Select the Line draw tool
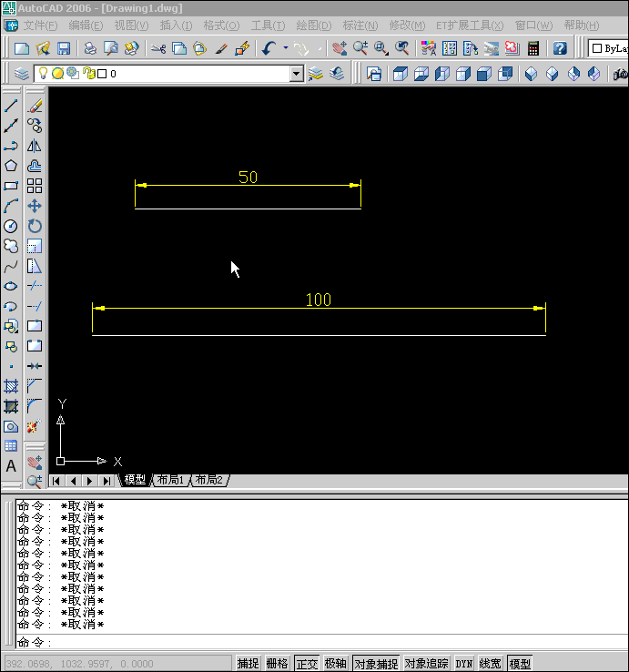Screen dimensions: 629x672 (x=11, y=106)
